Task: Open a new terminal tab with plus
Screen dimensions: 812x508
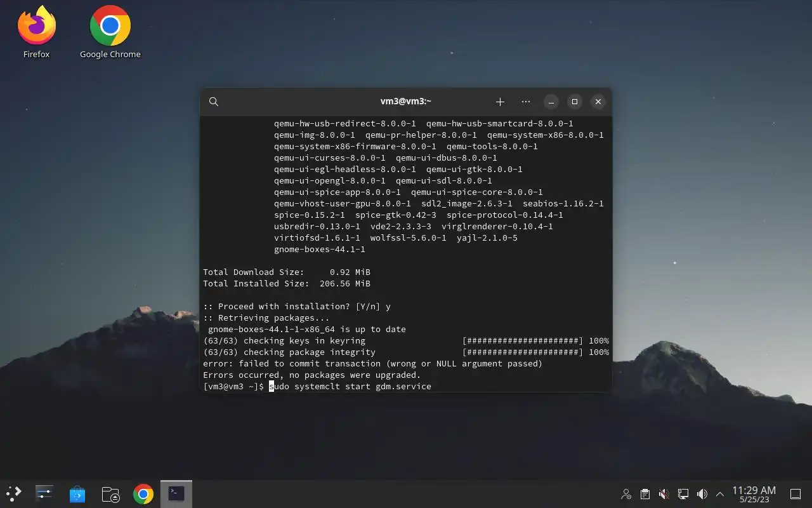Action: [500, 102]
